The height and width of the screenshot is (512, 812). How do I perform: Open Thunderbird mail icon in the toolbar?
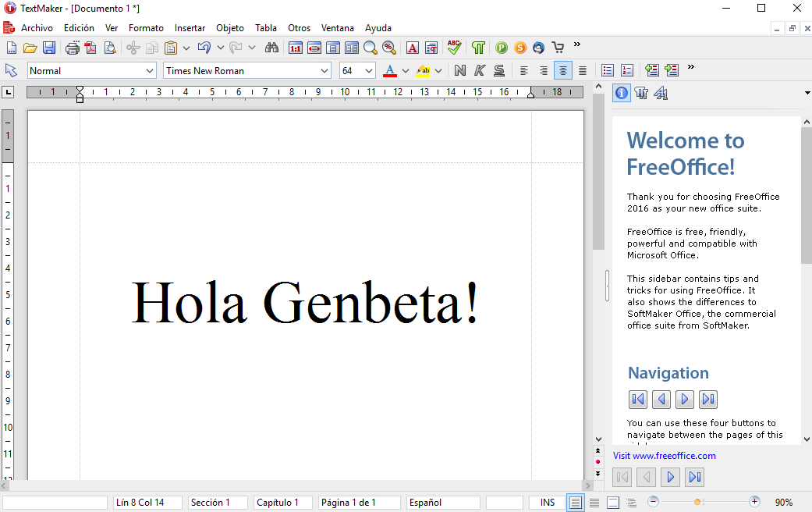(x=538, y=48)
